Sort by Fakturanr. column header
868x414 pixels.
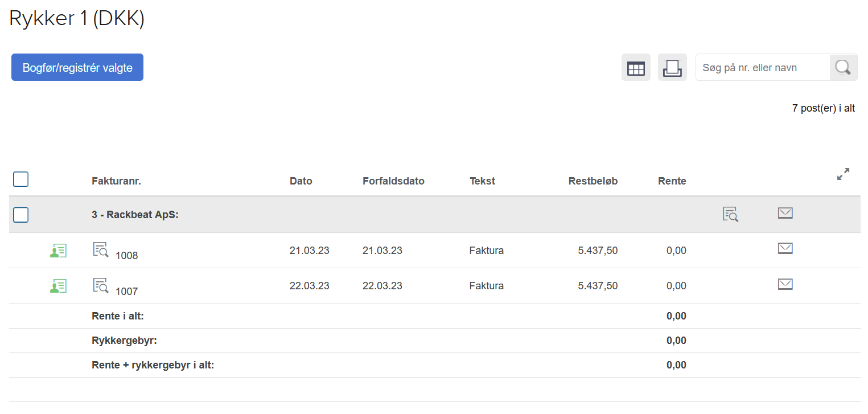coord(116,181)
